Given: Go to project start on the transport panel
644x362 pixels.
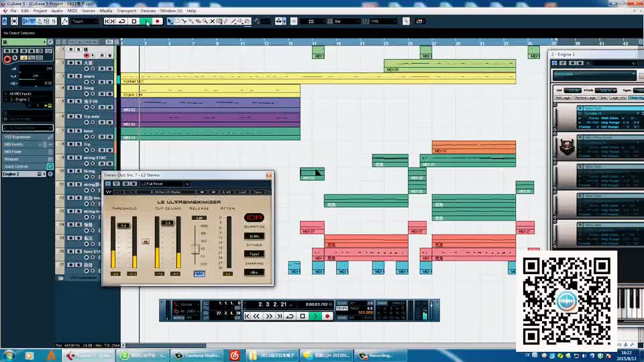Looking at the screenshot, I should coord(247,316).
